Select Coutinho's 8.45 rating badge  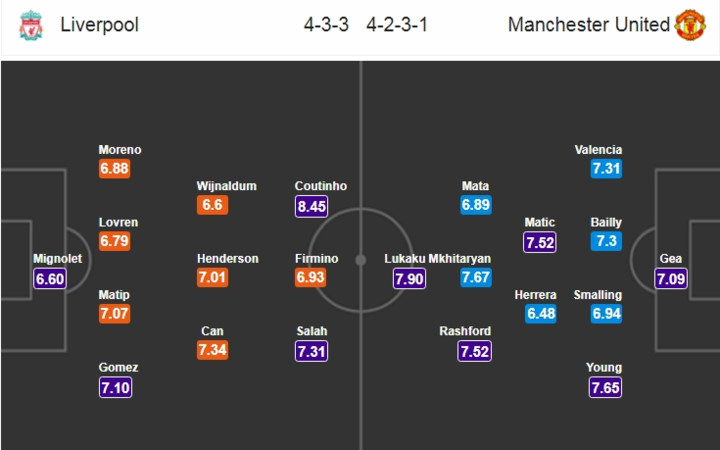click(311, 206)
